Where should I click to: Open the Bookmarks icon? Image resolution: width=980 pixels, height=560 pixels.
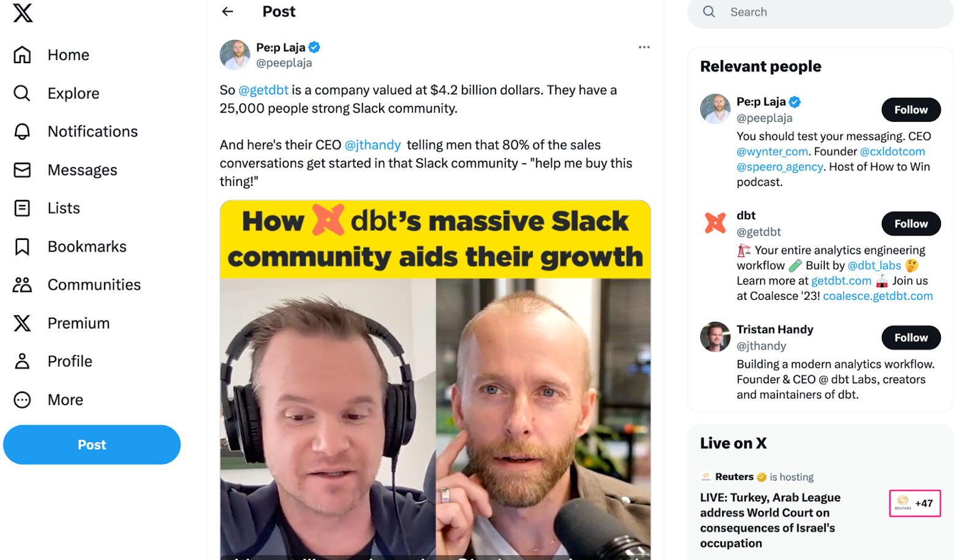tap(22, 247)
